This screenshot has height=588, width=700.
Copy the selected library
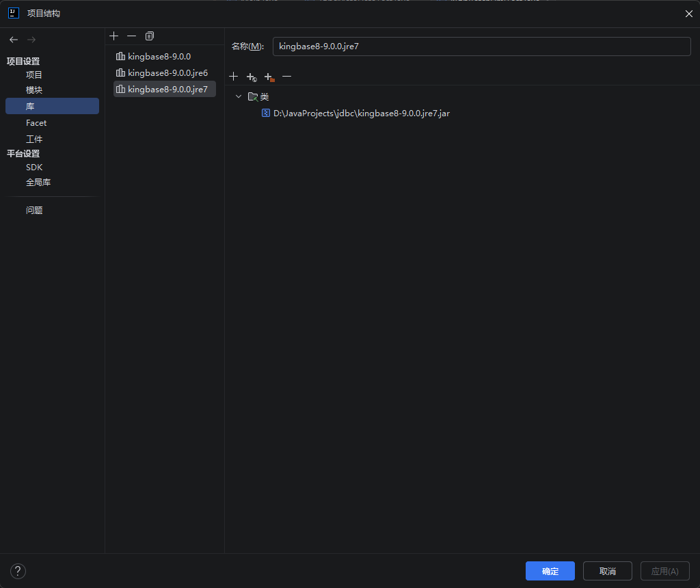click(150, 36)
